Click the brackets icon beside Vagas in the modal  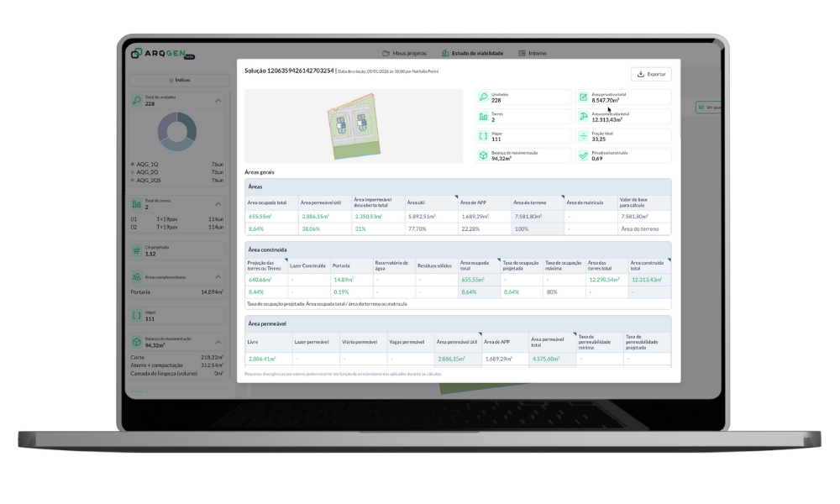click(x=483, y=136)
